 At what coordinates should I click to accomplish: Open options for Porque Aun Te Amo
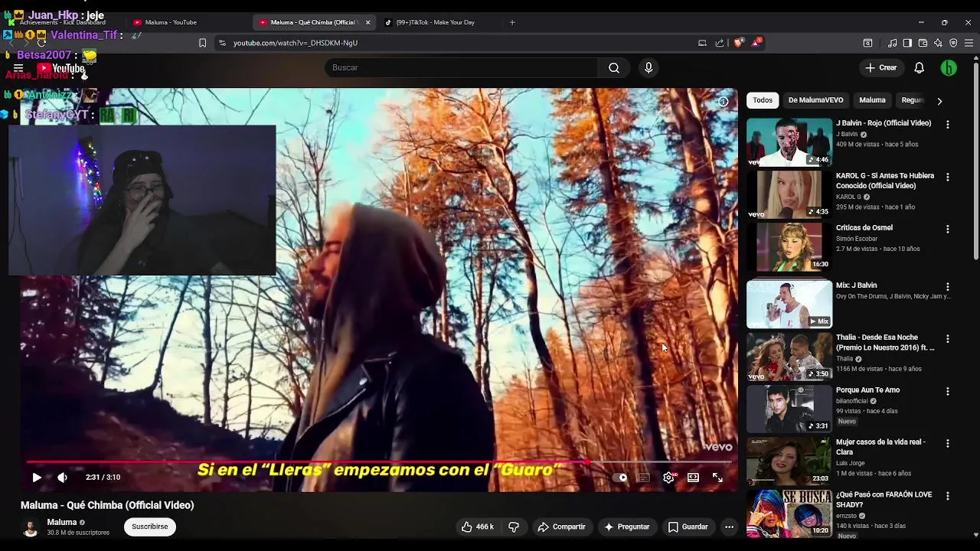(947, 391)
